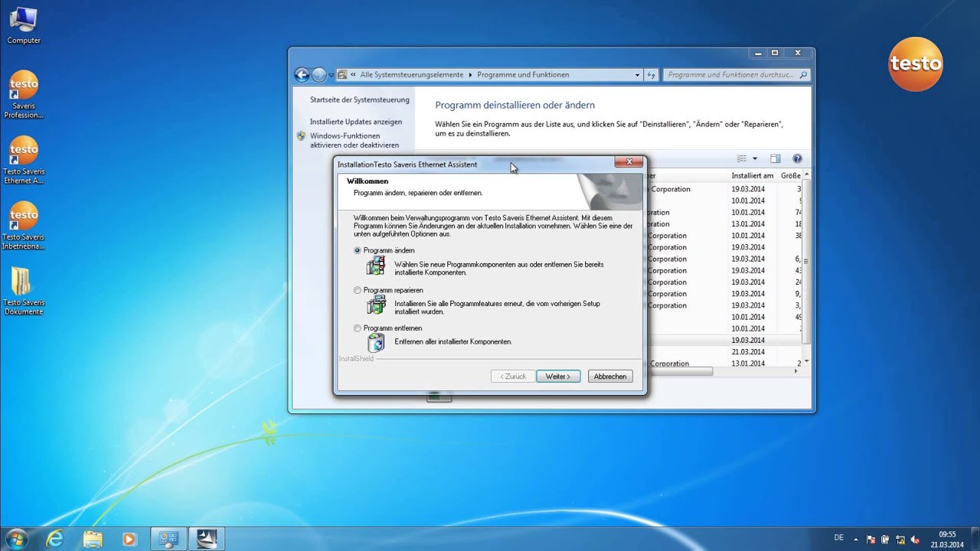Click 'Alle Systemsteuerungselemente' in the address bar
Viewport: 980px width, 551px height.
point(412,75)
